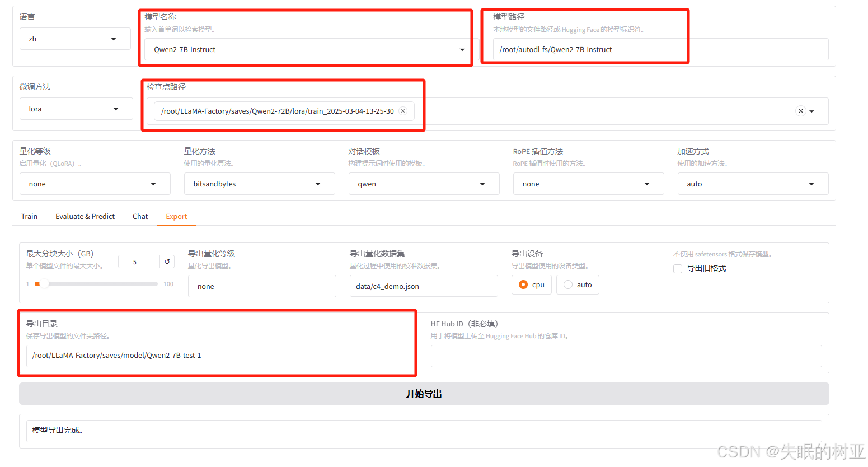The height and width of the screenshot is (467, 868).
Task: Open the language dropdown showing zh
Action: [75, 39]
